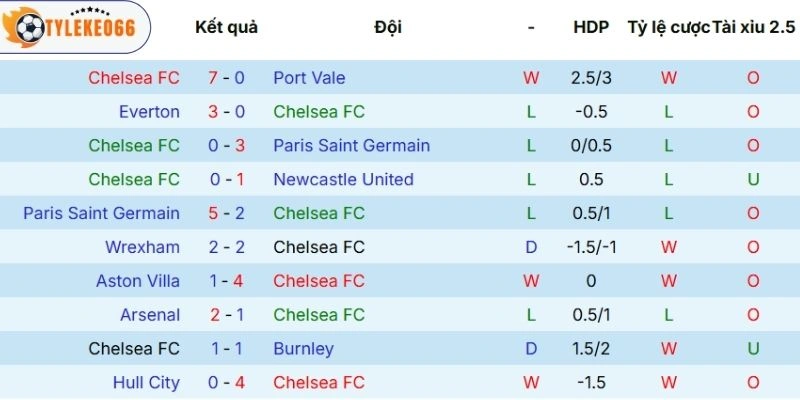Open the Port Vale team link

(309, 77)
